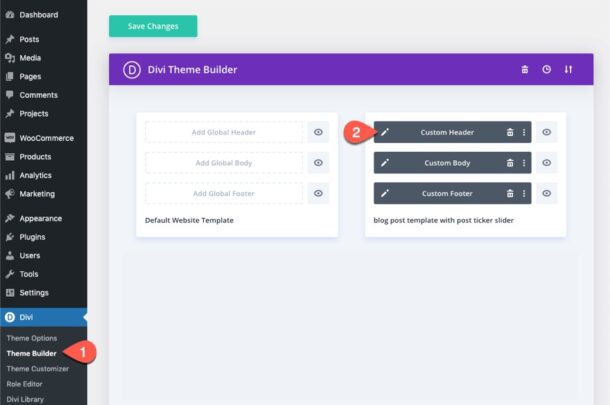
Task: Toggle visibility of the Global Body
Action: tap(318, 163)
